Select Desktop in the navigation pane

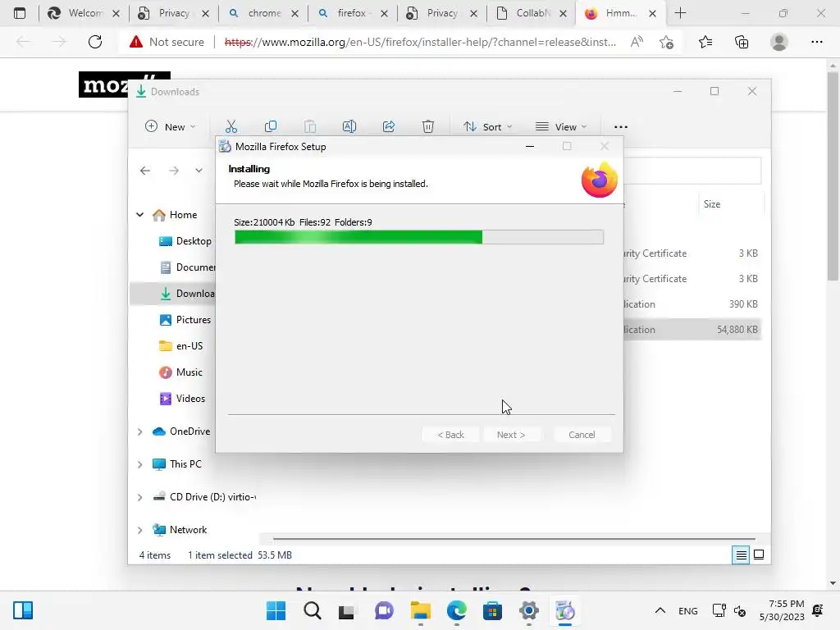point(185,241)
